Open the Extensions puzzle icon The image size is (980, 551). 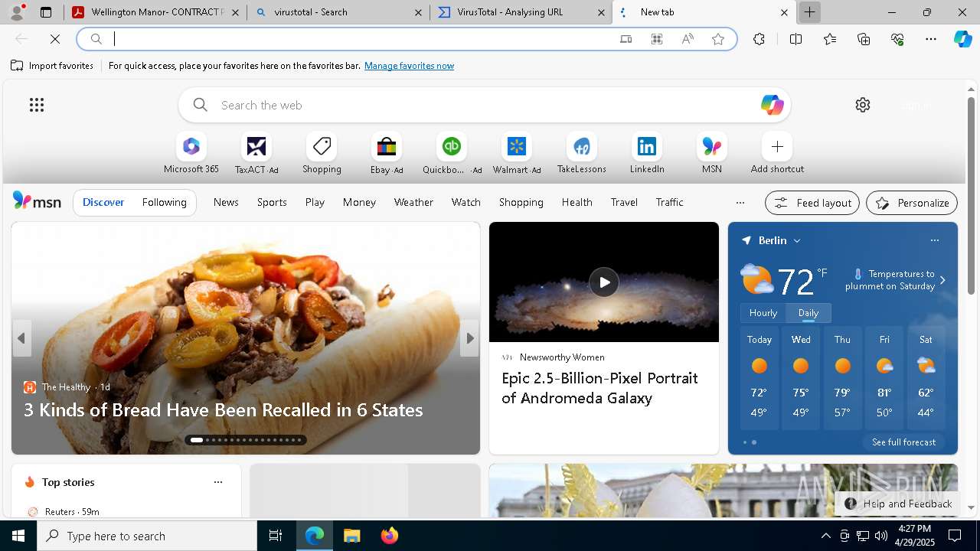coord(759,39)
